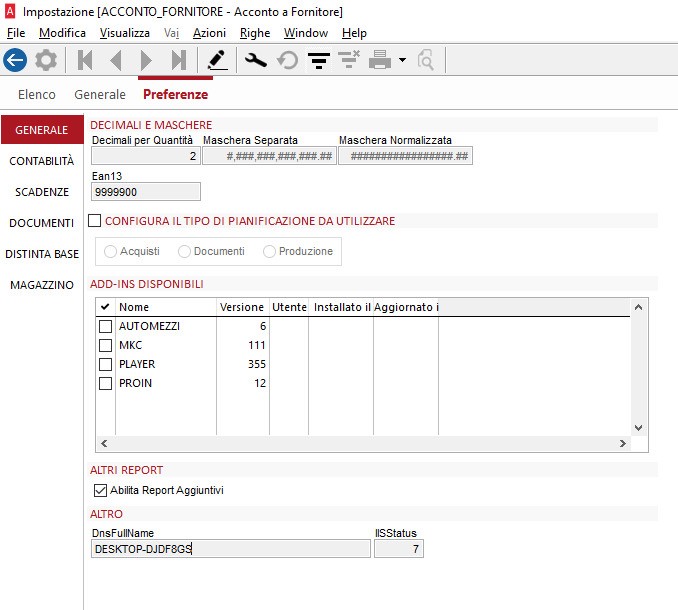Click version 355 of PLAYER
Image resolution: width=678 pixels, height=610 pixels.
point(257,364)
